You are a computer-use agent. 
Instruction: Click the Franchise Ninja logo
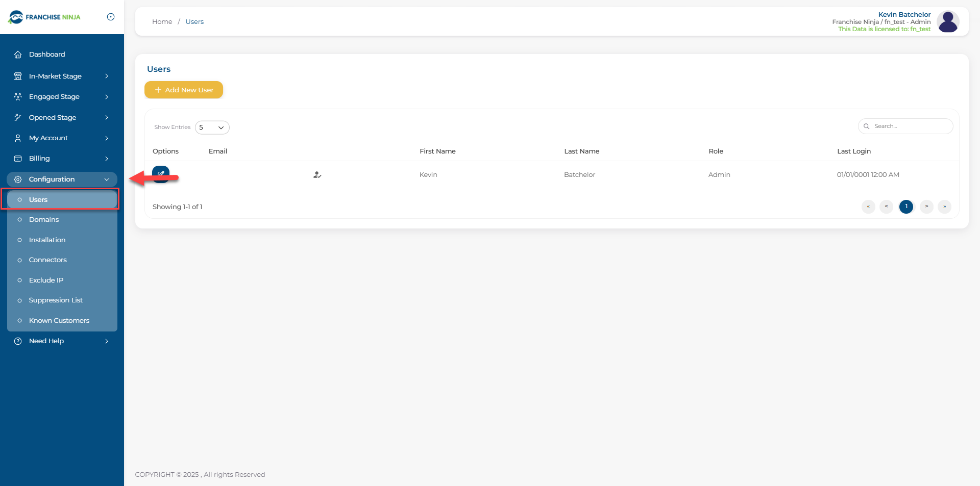point(44,17)
